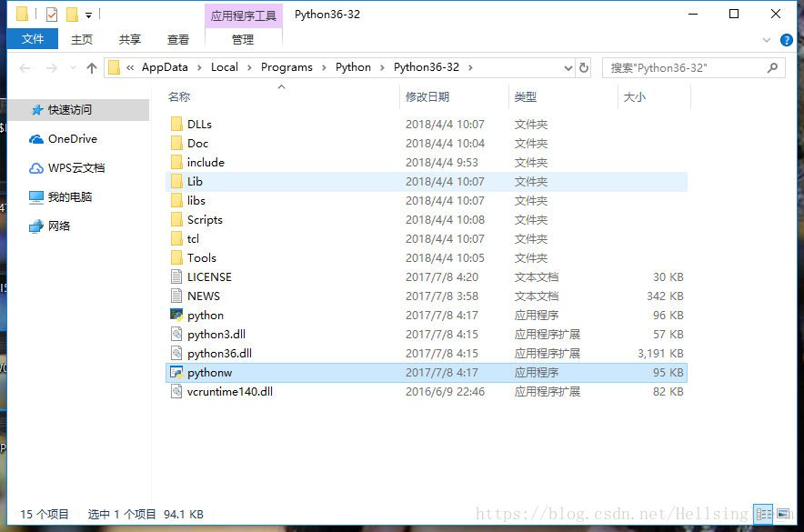The image size is (804, 532).
Task: Expand the chevron after Python36-32 in path
Action: (x=470, y=67)
